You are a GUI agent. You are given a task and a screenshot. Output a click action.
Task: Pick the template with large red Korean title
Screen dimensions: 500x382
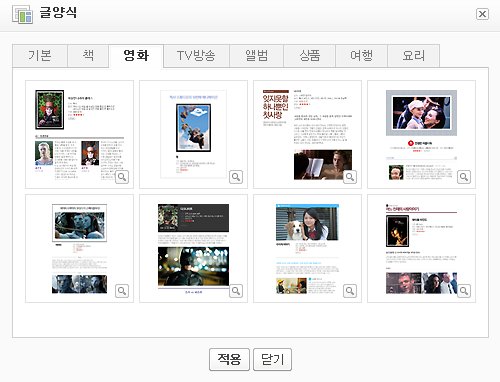click(x=307, y=134)
